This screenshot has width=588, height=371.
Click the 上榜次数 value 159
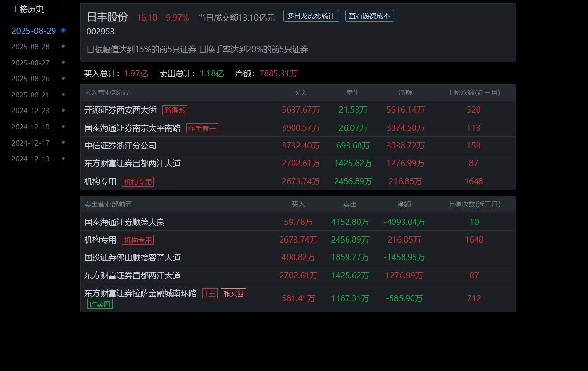474,146
